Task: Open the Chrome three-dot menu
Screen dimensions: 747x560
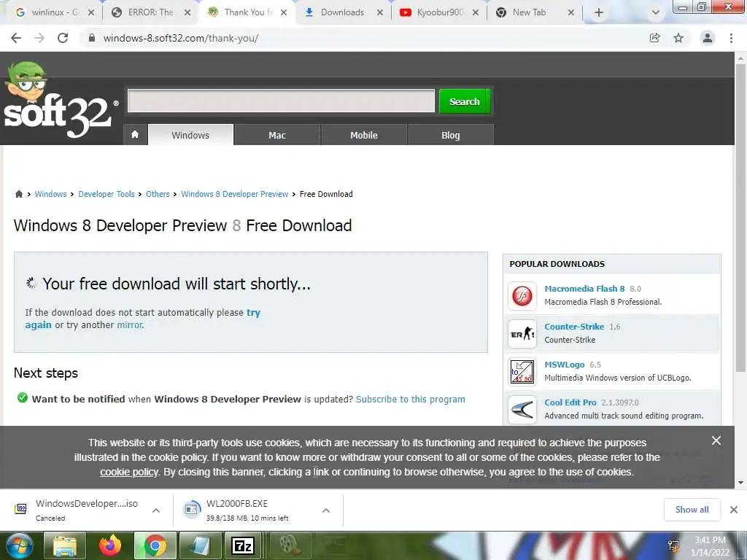Action: pyautogui.click(x=731, y=38)
